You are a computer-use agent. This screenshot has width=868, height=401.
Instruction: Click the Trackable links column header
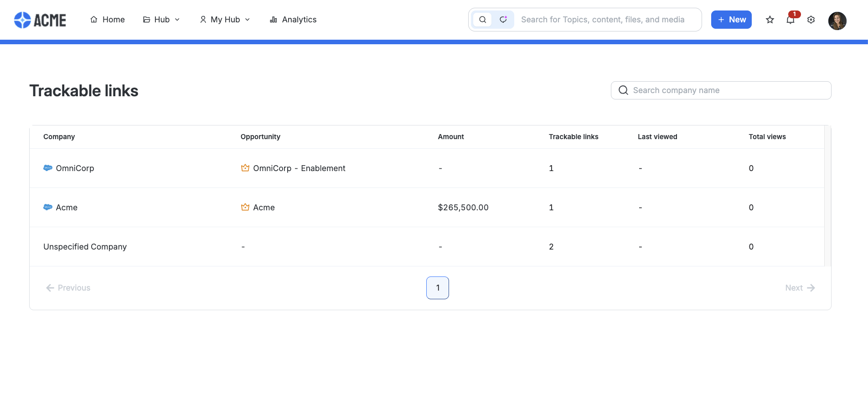573,137
